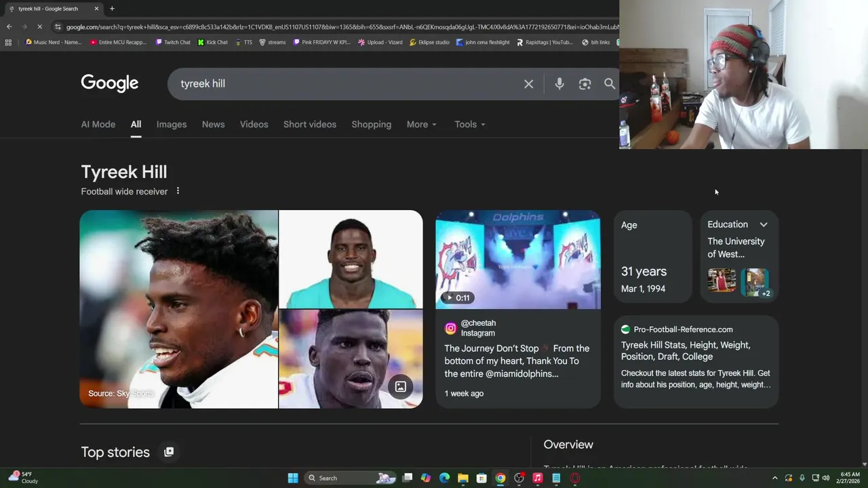Switch to AI Mode tab
The image size is (868, 488).
pyautogui.click(x=98, y=124)
